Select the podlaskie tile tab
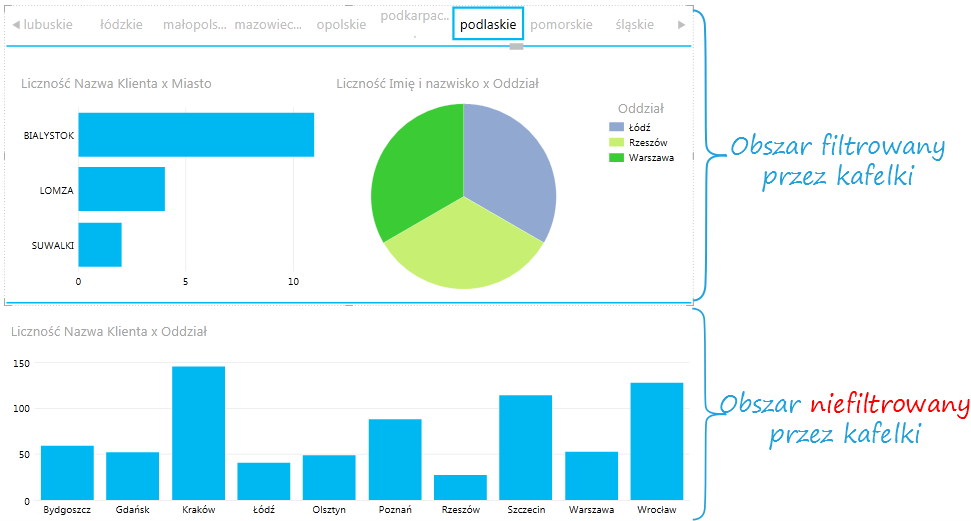Screen dimensions: 971x521 pos(486,24)
